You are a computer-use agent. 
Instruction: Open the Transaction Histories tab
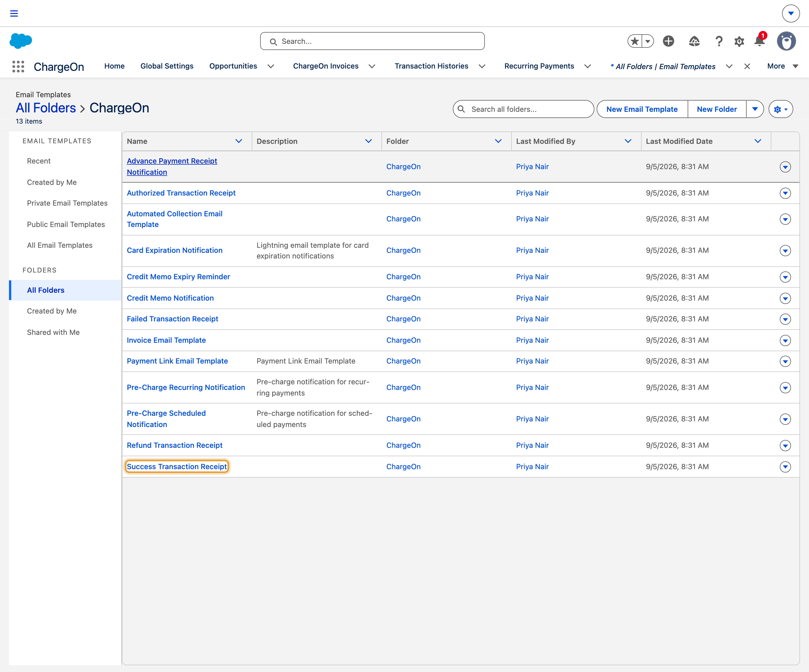(431, 66)
